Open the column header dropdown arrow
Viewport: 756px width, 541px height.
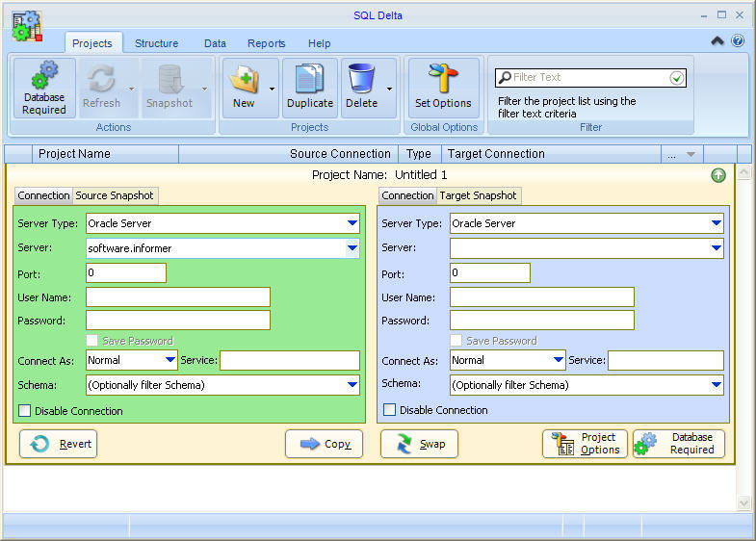(x=691, y=155)
